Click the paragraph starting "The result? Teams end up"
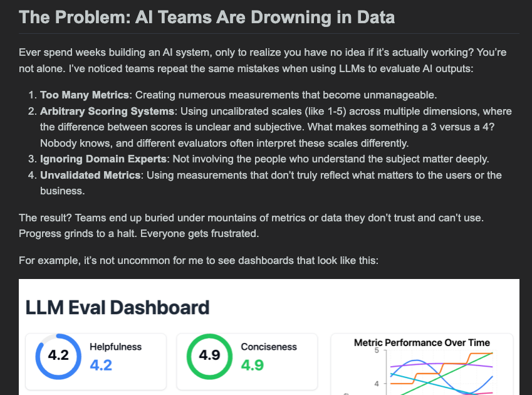The width and height of the screenshot is (532, 395). click(251, 225)
